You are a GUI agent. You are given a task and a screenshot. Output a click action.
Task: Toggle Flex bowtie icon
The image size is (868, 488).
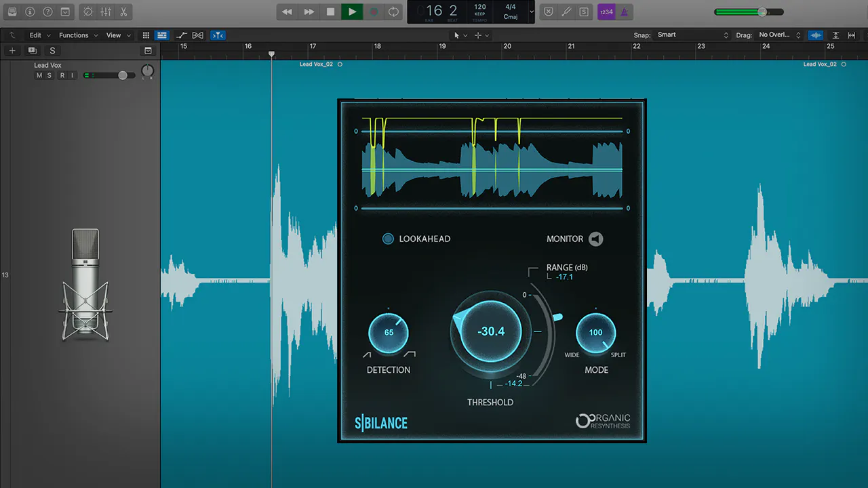coord(198,35)
